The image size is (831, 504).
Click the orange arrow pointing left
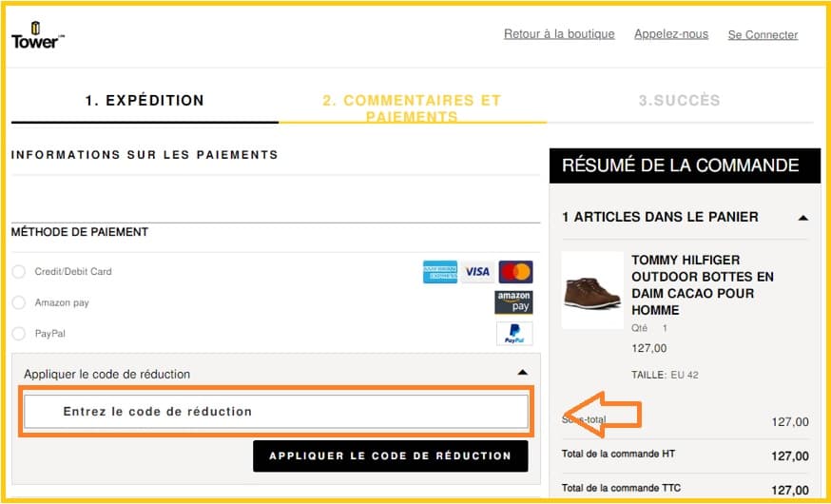604,415
